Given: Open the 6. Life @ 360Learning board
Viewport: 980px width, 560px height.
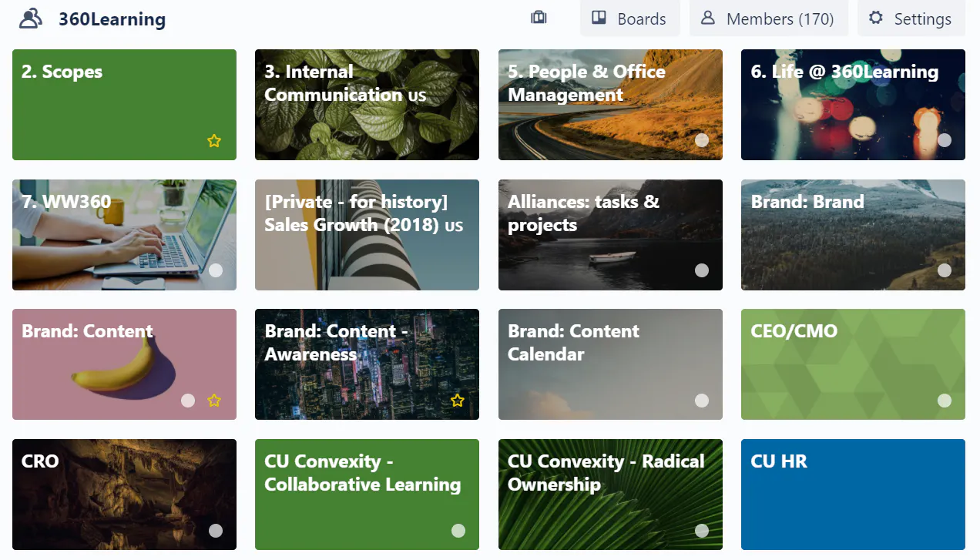Looking at the screenshot, I should (x=853, y=105).
